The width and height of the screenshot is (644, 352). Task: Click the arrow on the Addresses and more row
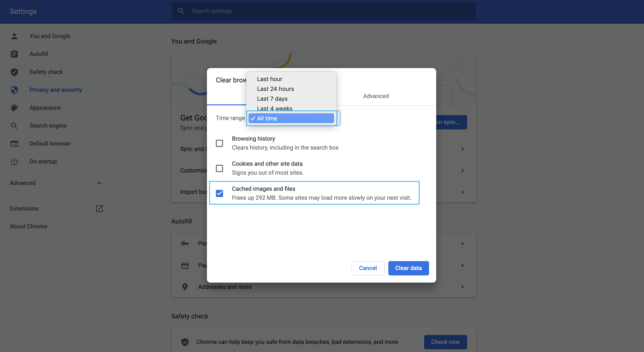click(x=462, y=287)
